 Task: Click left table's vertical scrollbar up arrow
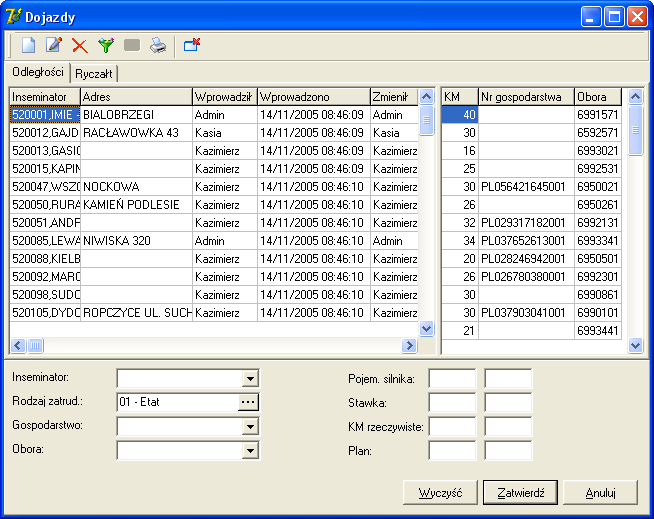pos(426,96)
